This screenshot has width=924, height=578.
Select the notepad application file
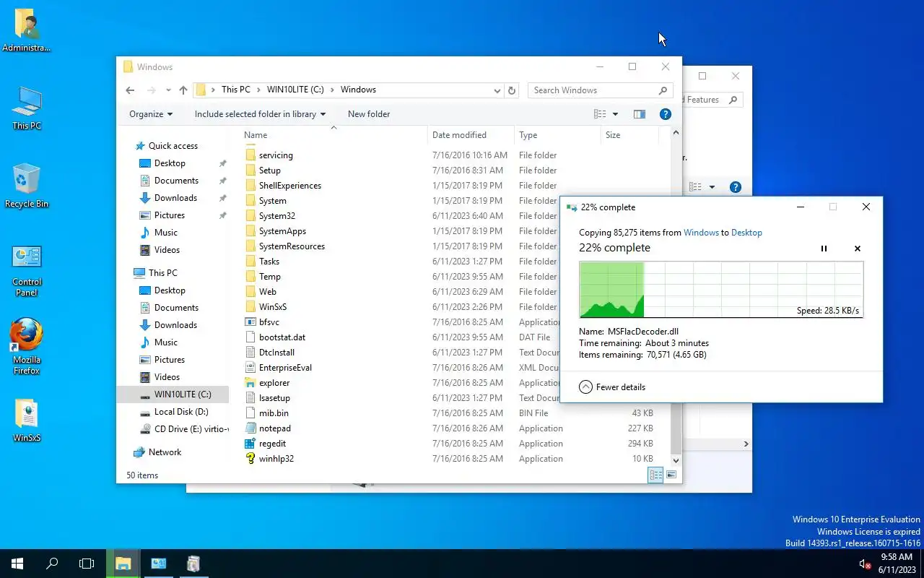tap(274, 428)
